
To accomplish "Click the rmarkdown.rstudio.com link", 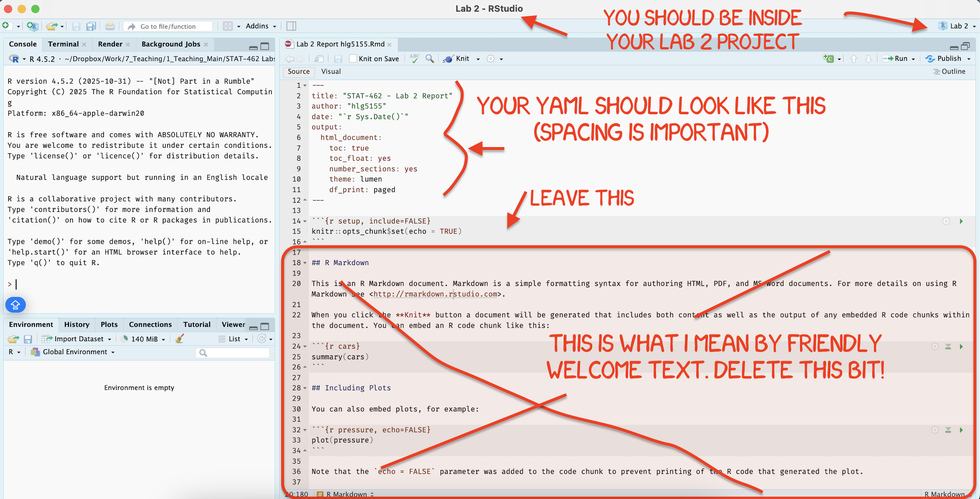I will [x=435, y=294].
